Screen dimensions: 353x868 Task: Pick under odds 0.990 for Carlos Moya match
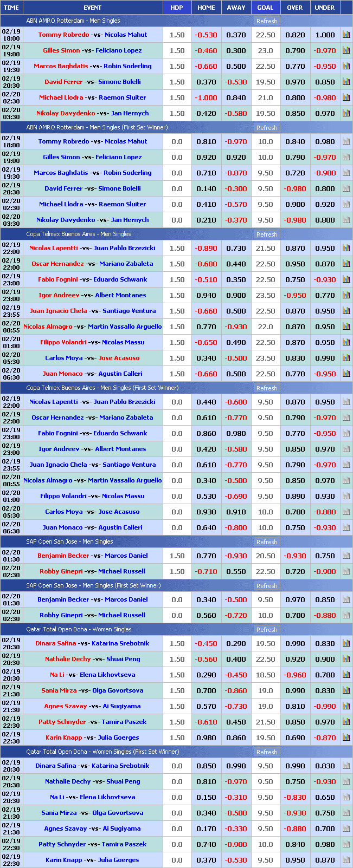point(325,358)
